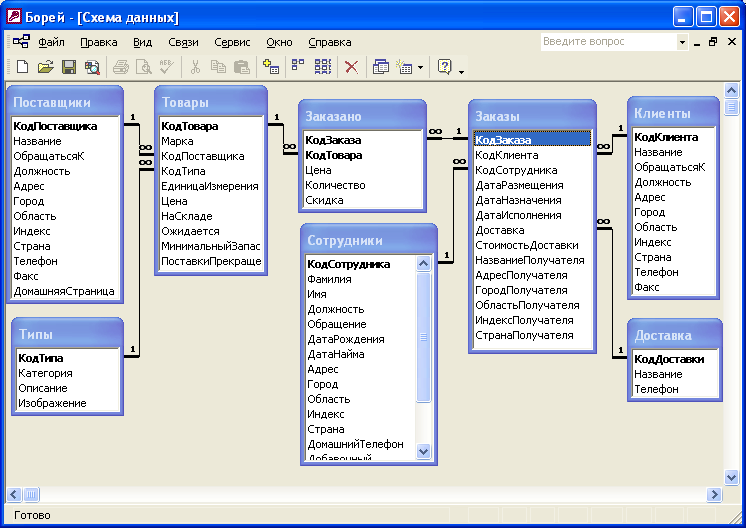Open the Правка menu
The width and height of the screenshot is (746, 528).
(98, 42)
